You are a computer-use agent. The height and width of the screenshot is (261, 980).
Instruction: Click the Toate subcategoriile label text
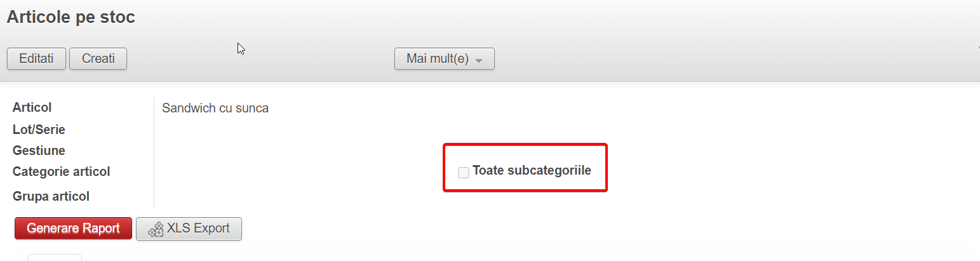click(532, 171)
